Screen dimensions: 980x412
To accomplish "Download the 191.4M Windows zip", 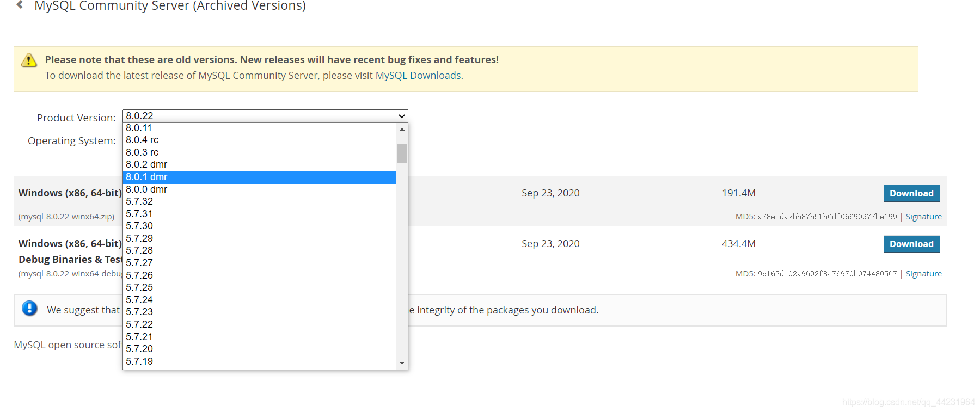I will 911,193.
